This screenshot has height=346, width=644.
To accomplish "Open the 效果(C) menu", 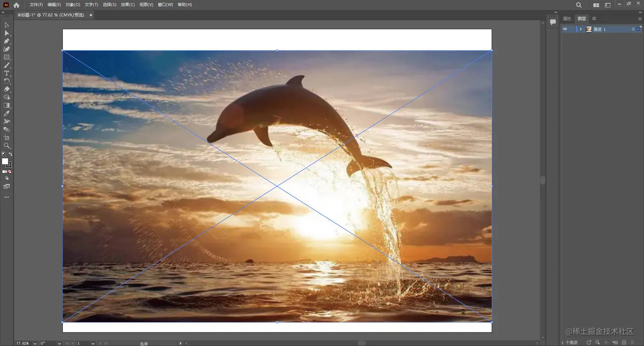I will (x=128, y=5).
